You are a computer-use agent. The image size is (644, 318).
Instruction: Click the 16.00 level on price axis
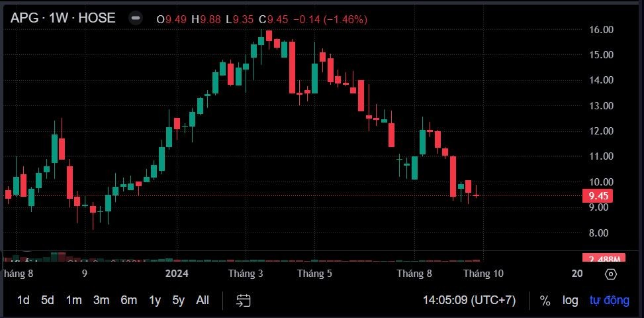coord(601,29)
